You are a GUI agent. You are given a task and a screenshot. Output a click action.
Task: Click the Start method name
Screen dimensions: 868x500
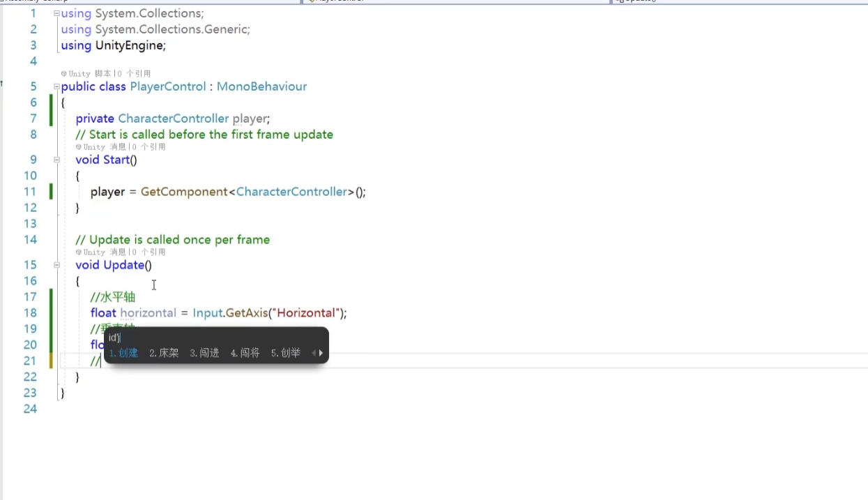(x=116, y=160)
